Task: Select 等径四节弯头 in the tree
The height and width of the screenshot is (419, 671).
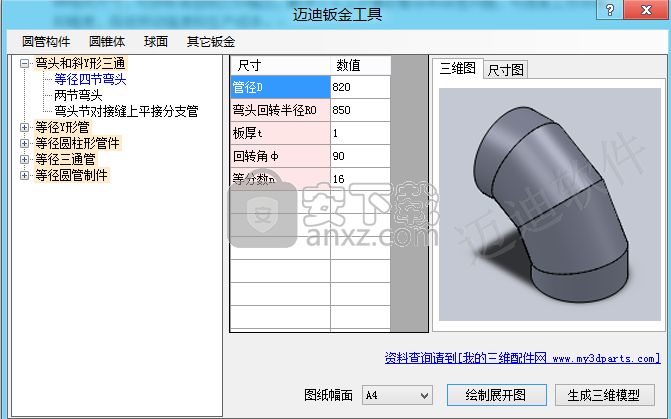Action: (90, 79)
